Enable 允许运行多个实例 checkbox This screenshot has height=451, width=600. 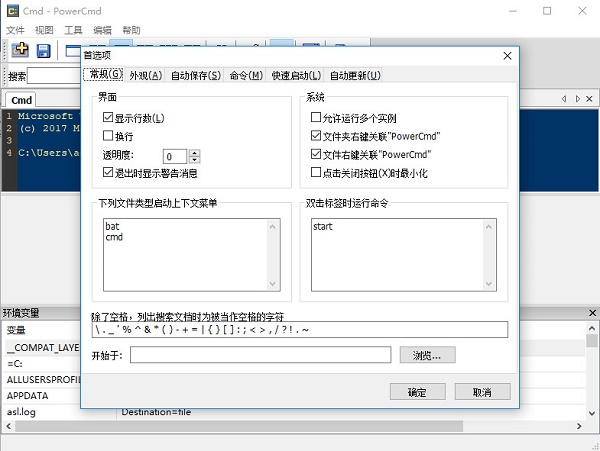pyautogui.click(x=316, y=117)
